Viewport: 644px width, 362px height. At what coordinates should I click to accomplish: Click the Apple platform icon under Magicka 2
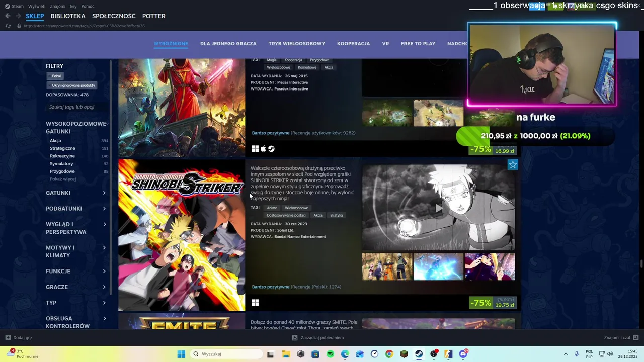(263, 149)
